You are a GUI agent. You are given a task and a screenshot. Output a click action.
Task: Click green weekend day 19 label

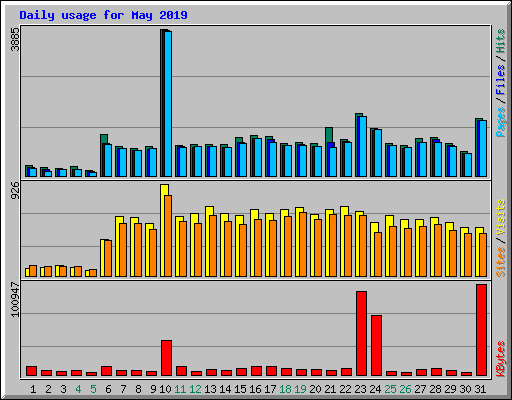click(x=300, y=389)
